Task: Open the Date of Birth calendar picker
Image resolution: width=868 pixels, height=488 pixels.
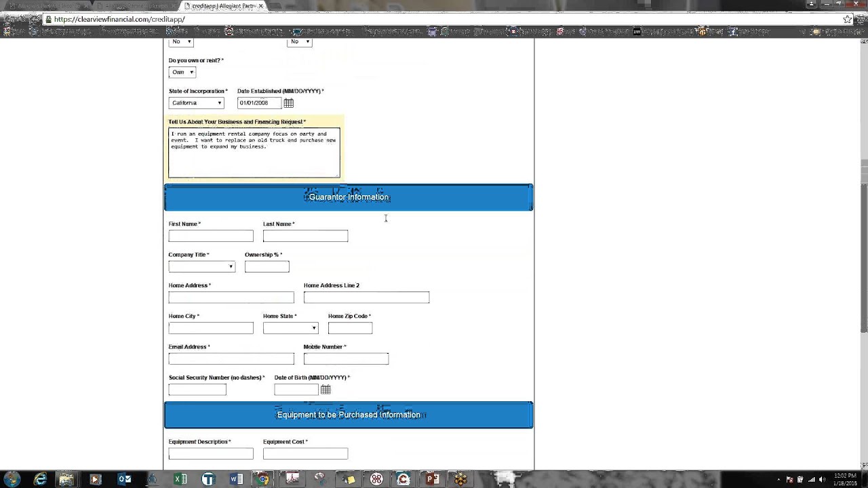Action: point(325,390)
